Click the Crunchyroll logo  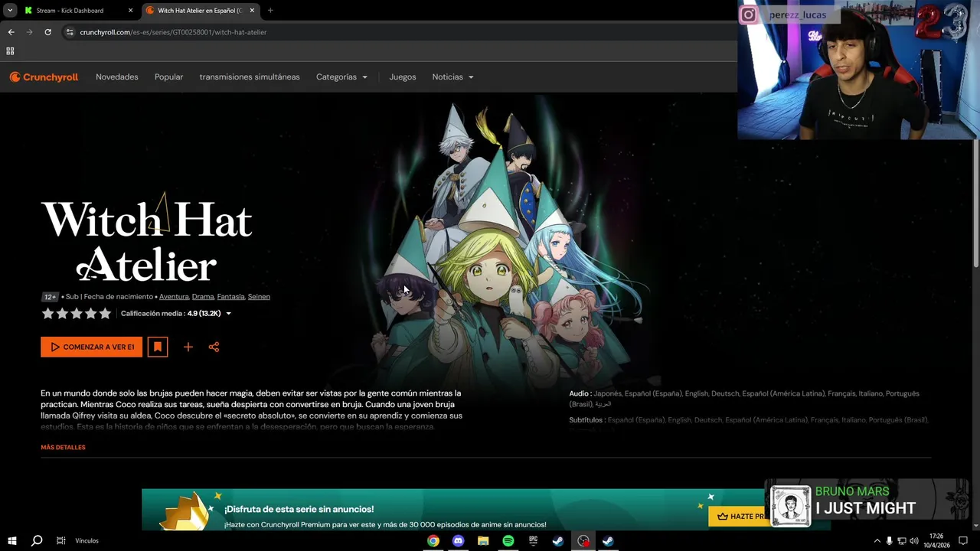(44, 77)
